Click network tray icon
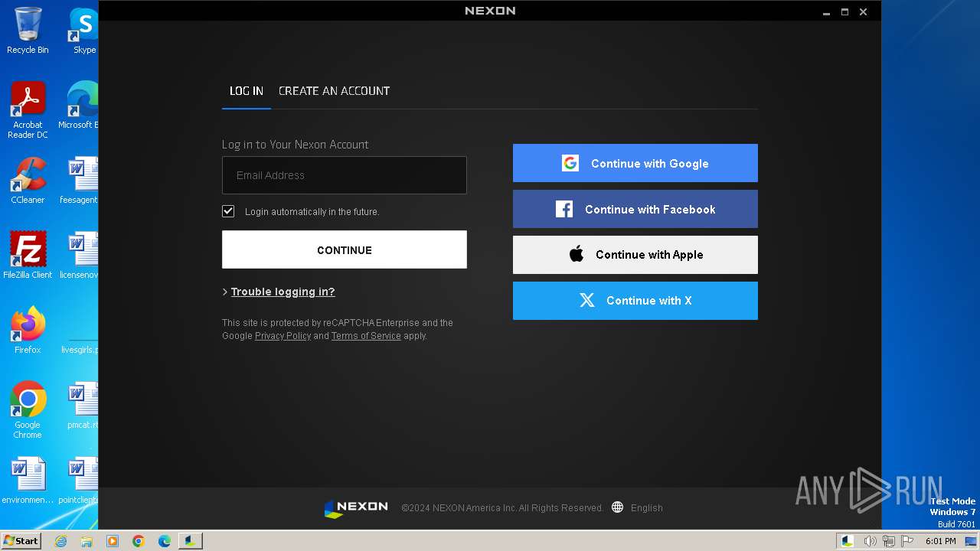The image size is (980, 551). pyautogui.click(x=889, y=541)
